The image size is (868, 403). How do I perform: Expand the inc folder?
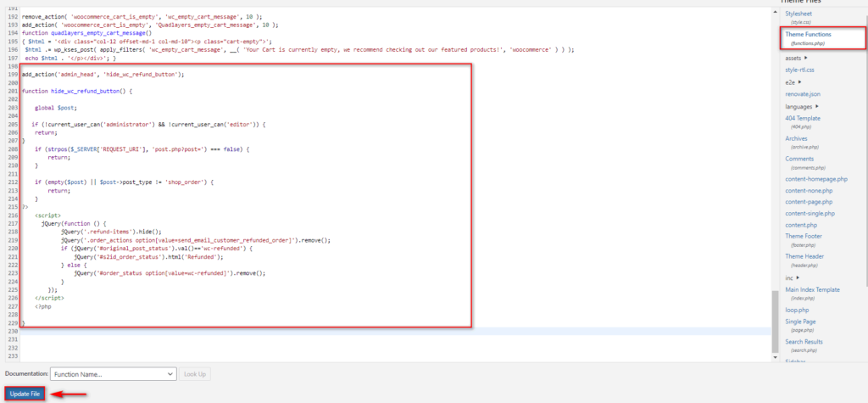793,277
